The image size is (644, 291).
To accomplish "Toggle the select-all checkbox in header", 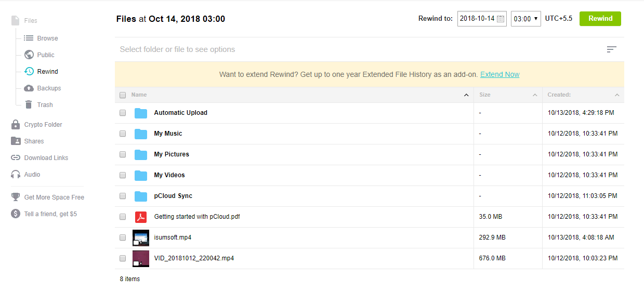I will click(x=123, y=95).
